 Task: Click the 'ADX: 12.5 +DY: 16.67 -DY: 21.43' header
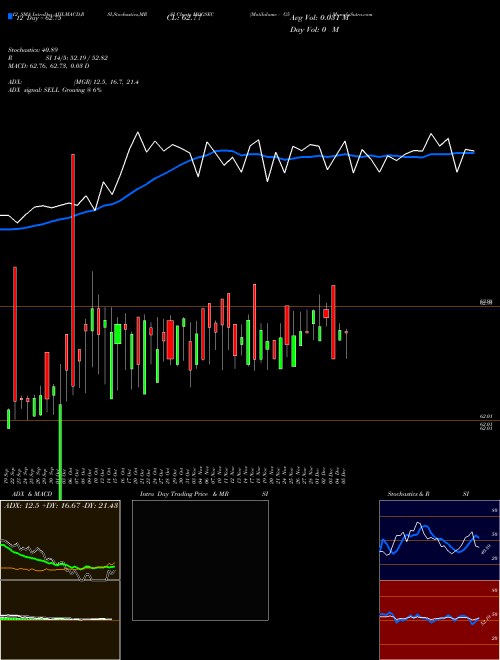coord(61,505)
